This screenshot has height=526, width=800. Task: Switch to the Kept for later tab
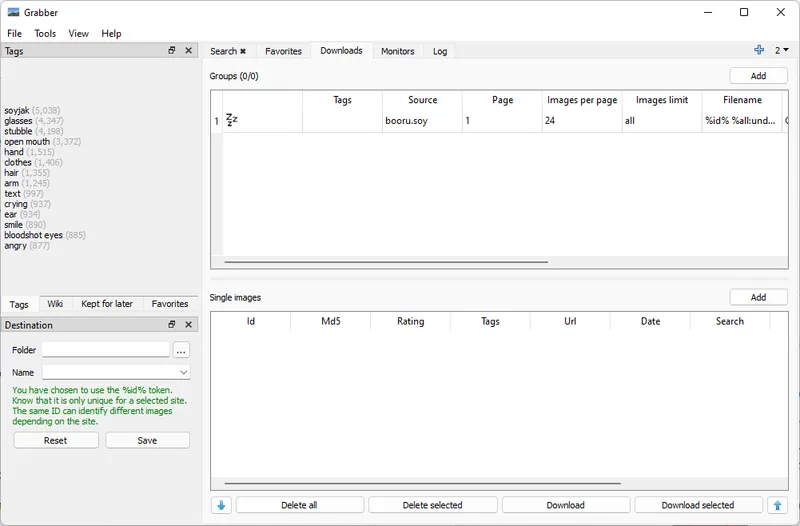coord(107,304)
